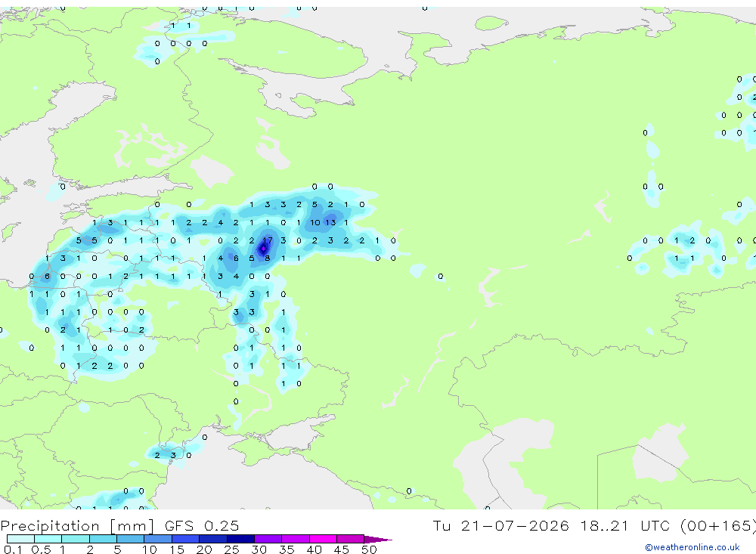The height and width of the screenshot is (554, 756).
Task: Click the legend label "0.1"
Action: tap(13, 549)
